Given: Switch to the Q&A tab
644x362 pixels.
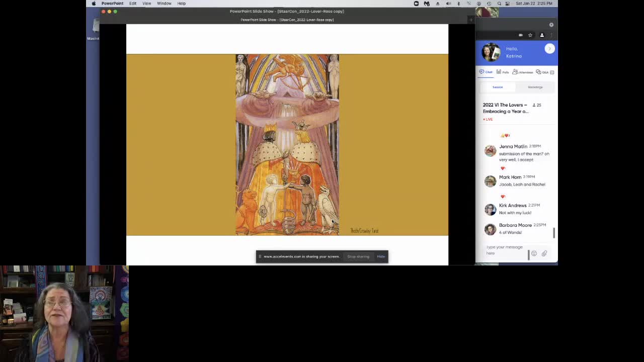Looking at the screenshot, I should 542,72.
